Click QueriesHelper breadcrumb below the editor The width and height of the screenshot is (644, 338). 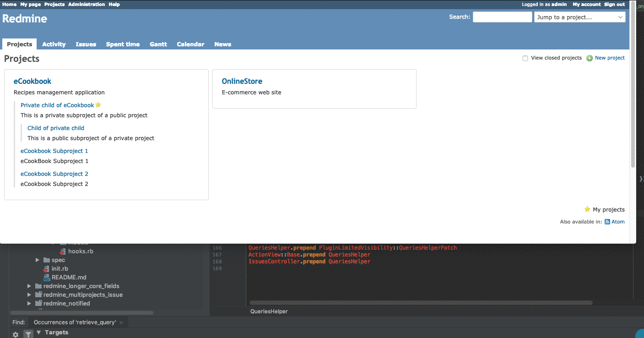[x=269, y=311]
